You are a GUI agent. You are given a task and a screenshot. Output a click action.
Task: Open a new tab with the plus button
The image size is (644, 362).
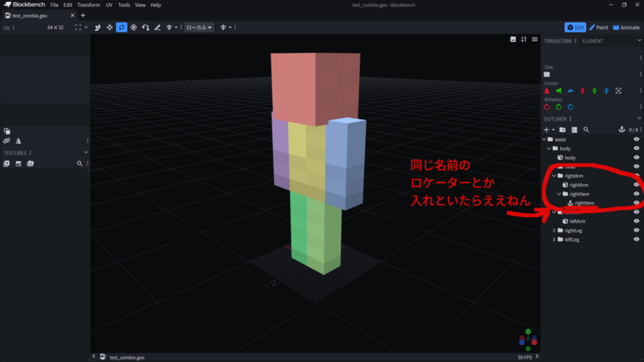click(83, 16)
